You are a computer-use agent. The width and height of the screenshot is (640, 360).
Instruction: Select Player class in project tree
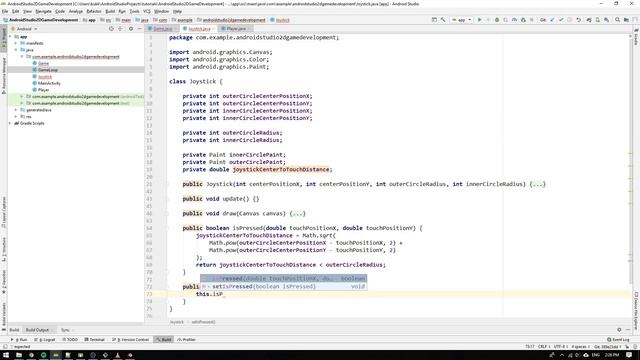44,90
